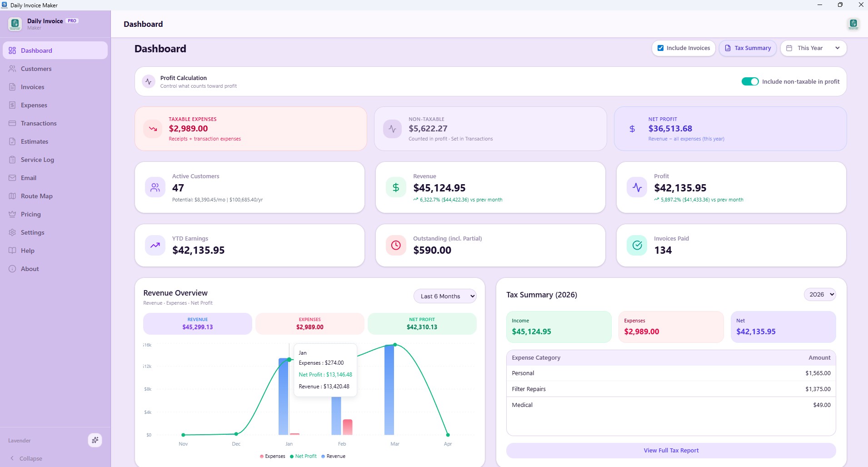Uncheck the Include Invoices checkbox
Image resolution: width=868 pixels, height=467 pixels.
point(661,48)
